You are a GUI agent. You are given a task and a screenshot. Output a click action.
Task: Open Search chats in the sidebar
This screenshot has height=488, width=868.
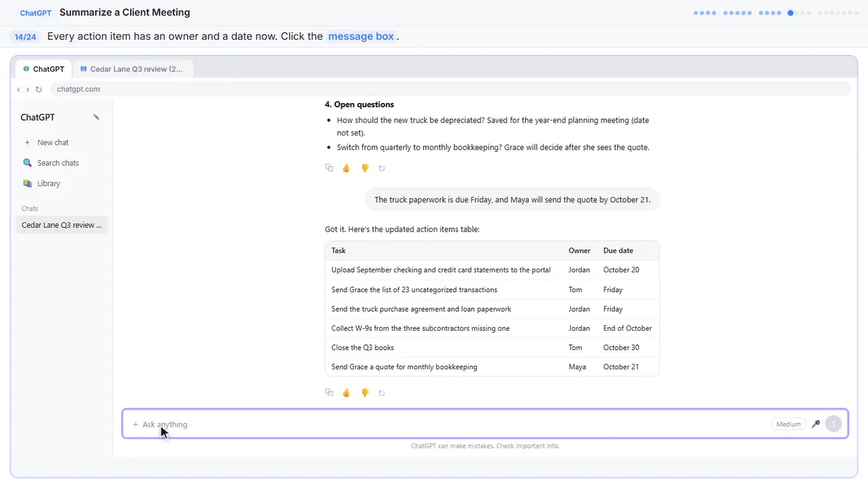coord(58,163)
